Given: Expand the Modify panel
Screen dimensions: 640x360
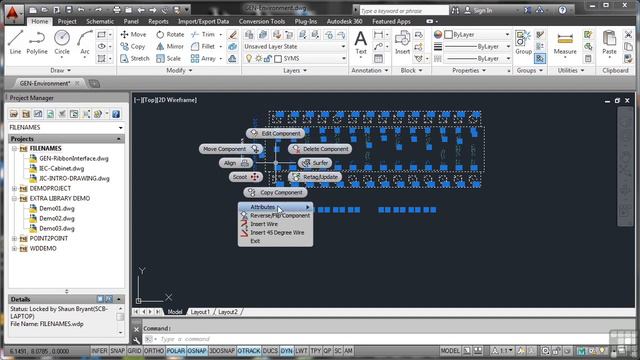Looking at the screenshot, I should 179,70.
